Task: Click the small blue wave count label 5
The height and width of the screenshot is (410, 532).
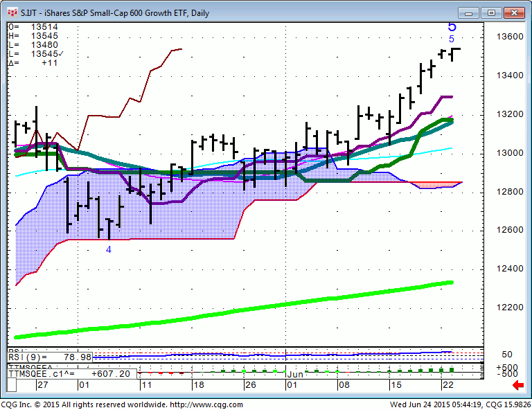Action: [452, 39]
